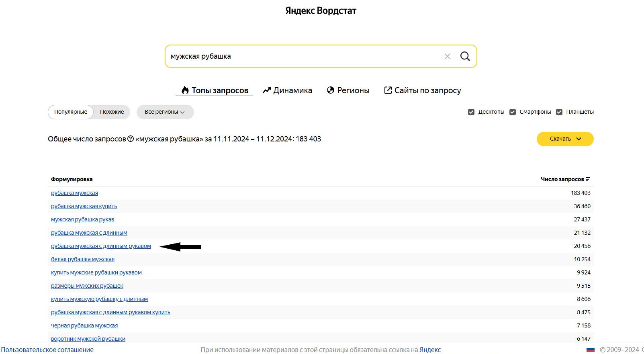This screenshot has width=644, height=354.
Task: Open the Скачать download dropdown
Action: [565, 139]
